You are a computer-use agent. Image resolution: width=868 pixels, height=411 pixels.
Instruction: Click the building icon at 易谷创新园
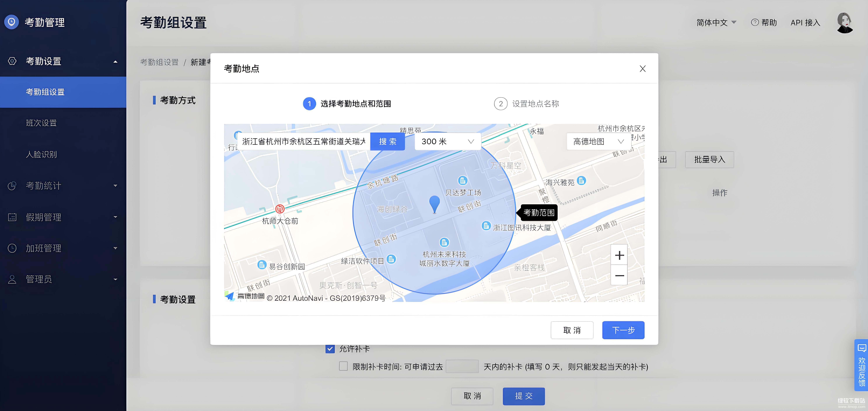[x=262, y=265]
